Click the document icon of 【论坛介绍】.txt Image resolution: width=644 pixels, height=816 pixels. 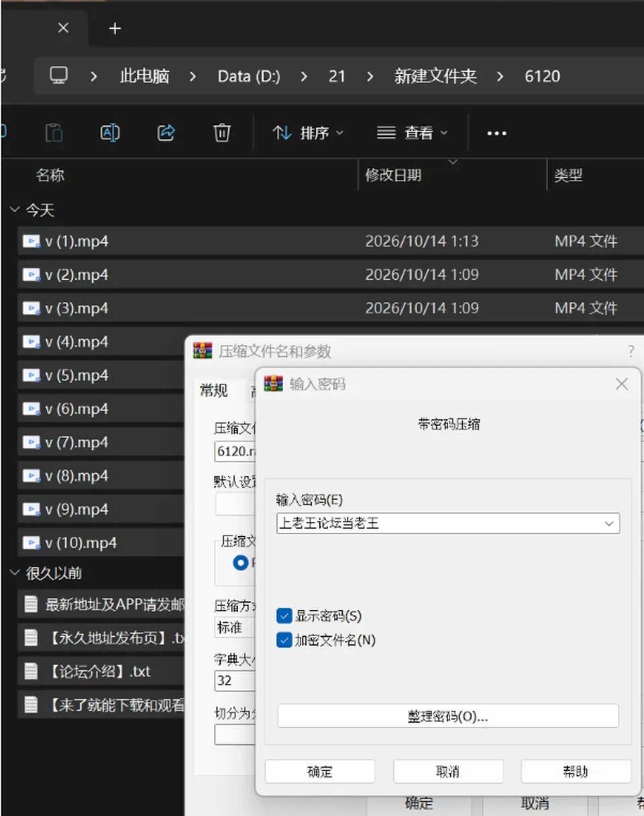pos(31,671)
